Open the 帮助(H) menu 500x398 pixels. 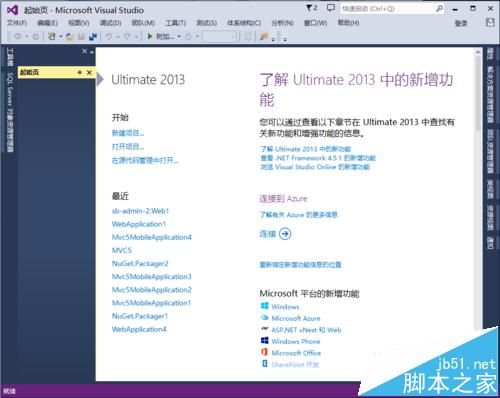[x=348, y=23]
